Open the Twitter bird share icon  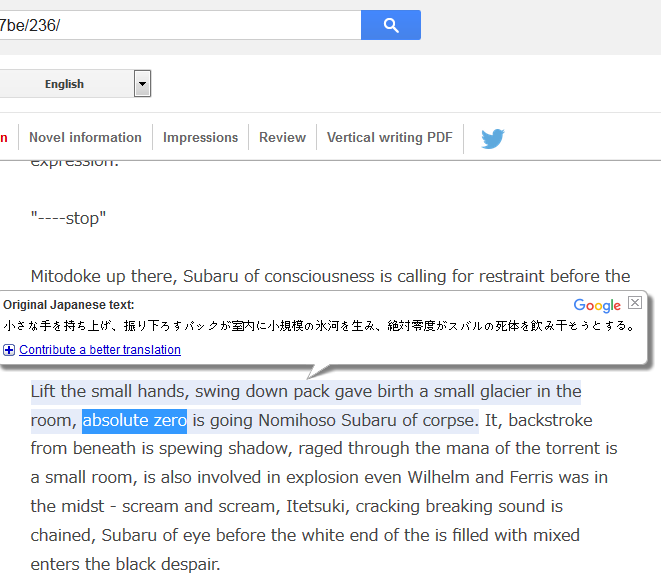tap(492, 138)
